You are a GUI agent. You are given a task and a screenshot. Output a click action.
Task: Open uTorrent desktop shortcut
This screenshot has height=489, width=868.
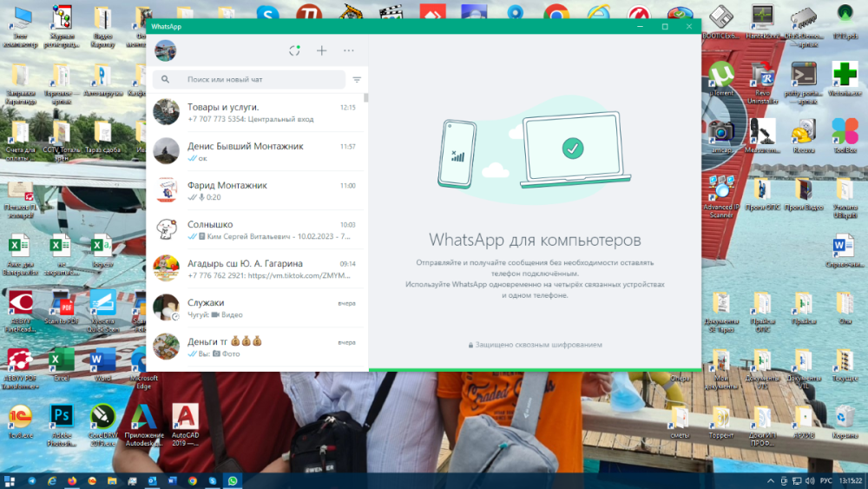(722, 79)
